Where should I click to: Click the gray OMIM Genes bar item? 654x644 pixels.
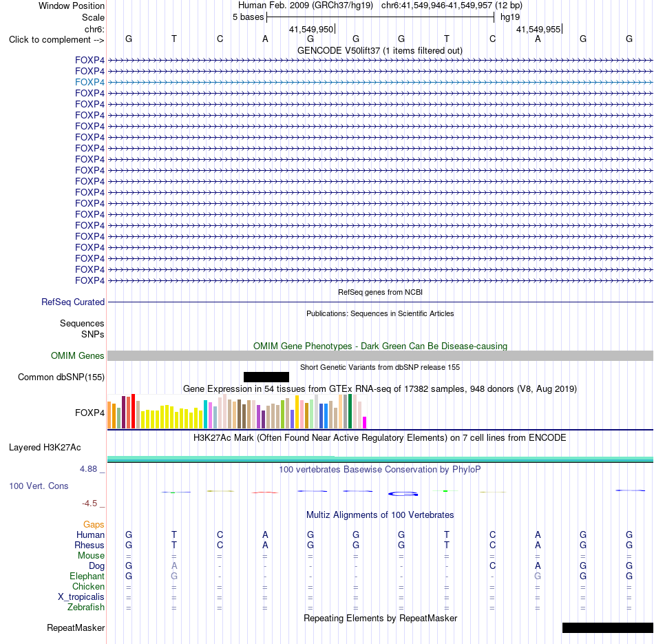380,355
